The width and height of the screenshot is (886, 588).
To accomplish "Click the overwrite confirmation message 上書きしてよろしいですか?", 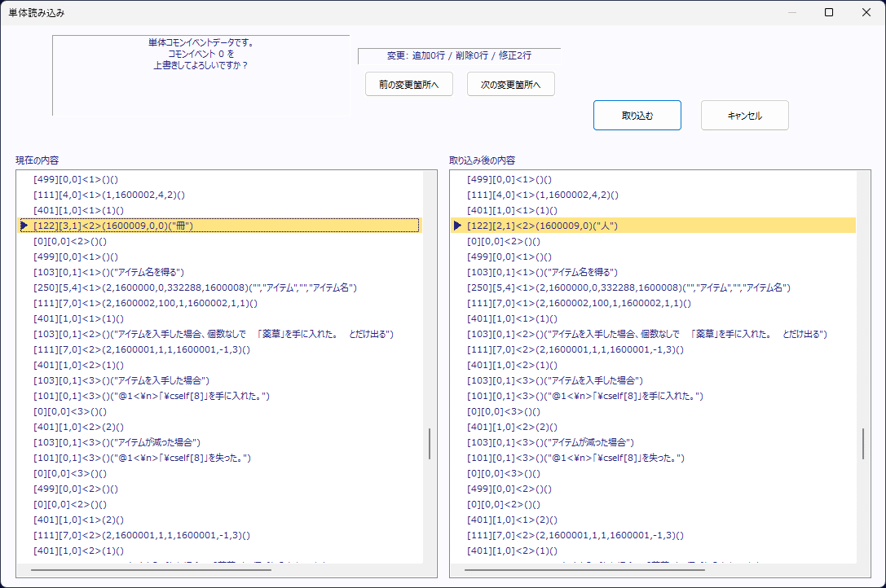I will [x=201, y=65].
